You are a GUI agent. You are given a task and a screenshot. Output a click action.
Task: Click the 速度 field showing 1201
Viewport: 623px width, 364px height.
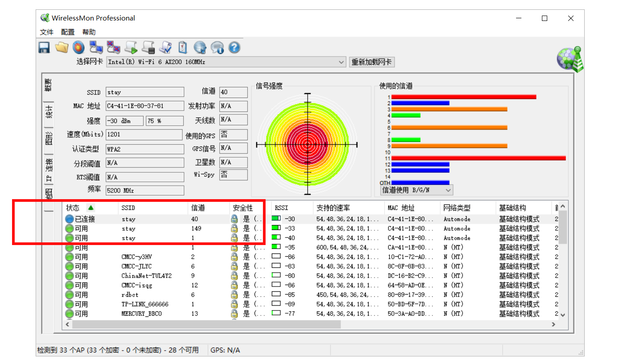click(x=145, y=134)
